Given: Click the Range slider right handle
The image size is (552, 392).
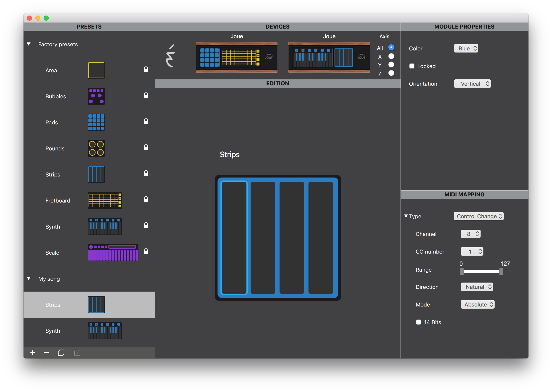Looking at the screenshot, I should [501, 272].
